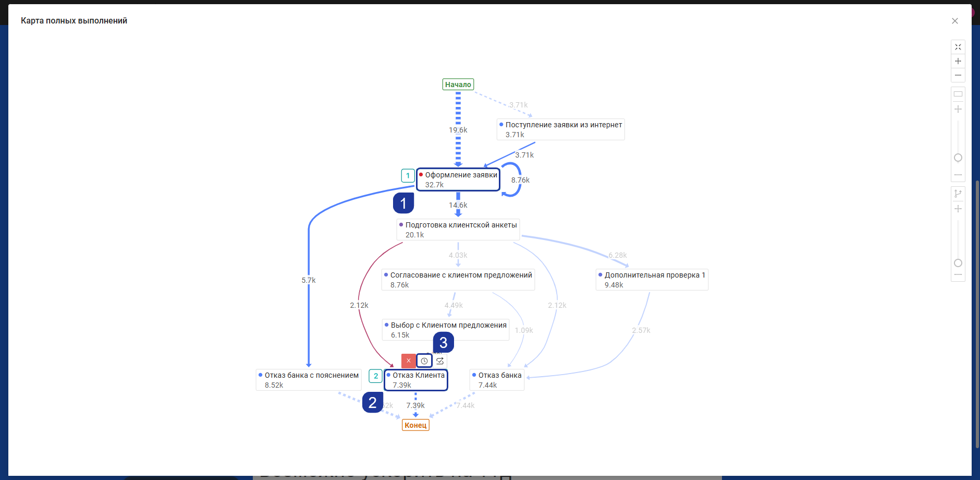Click the rectangle nodes icon in side panel
Viewport: 980px width, 480px height.
958,94
